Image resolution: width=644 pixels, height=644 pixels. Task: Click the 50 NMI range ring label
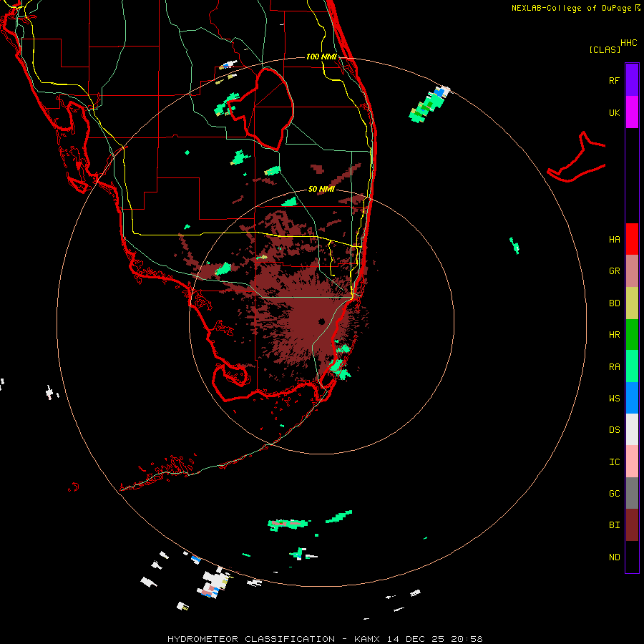coord(321,189)
